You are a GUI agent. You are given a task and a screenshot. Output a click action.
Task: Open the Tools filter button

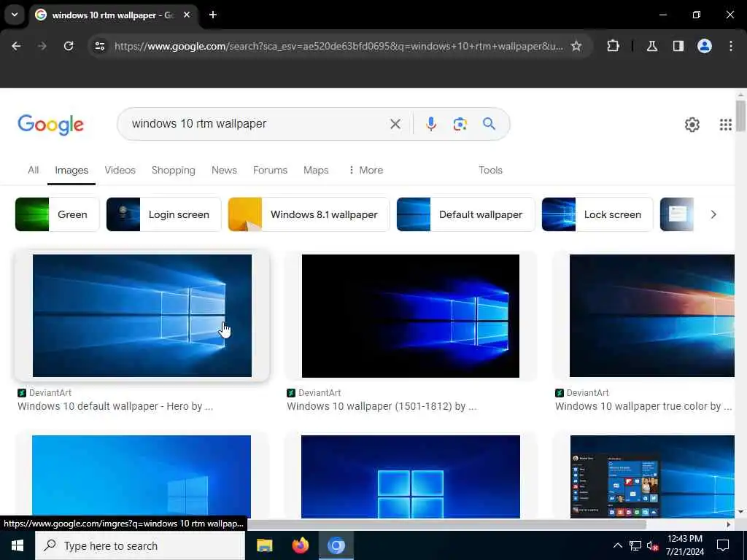pyautogui.click(x=490, y=170)
